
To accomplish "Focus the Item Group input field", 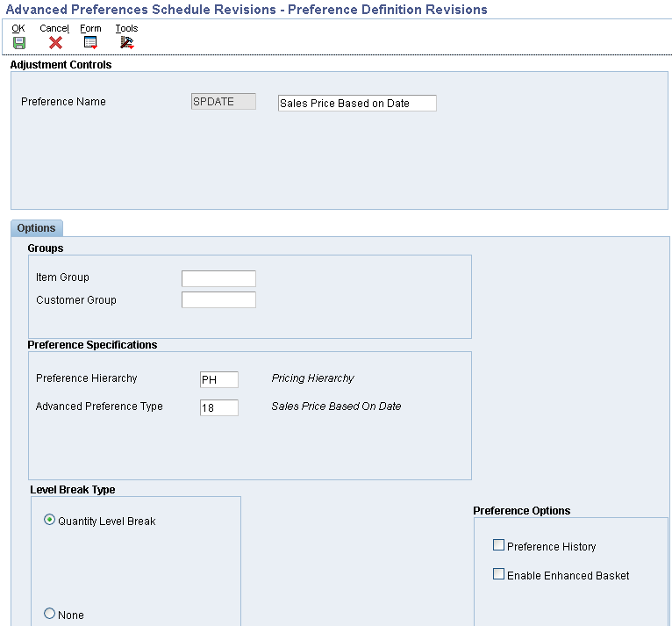I will tap(218, 278).
